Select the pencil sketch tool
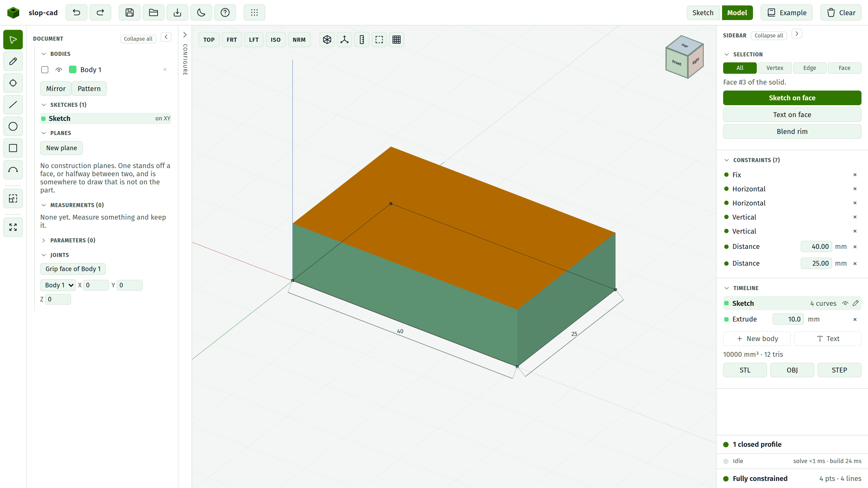Image resolution: width=868 pixels, height=488 pixels. click(13, 61)
